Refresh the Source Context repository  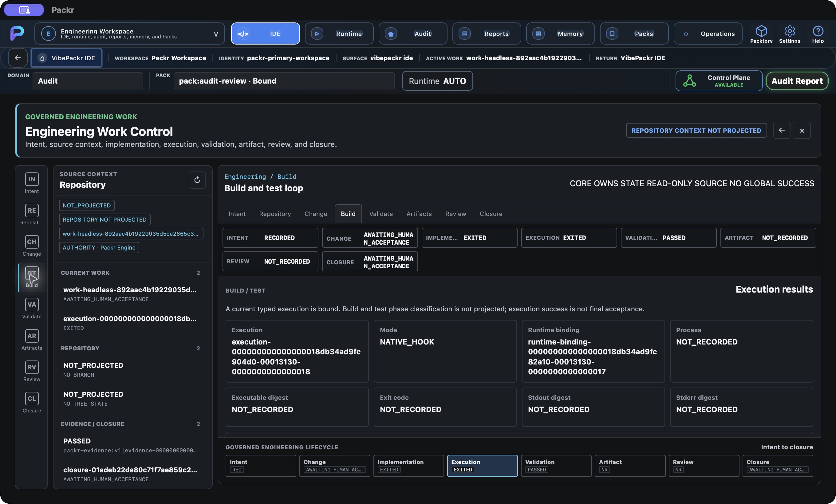click(197, 180)
